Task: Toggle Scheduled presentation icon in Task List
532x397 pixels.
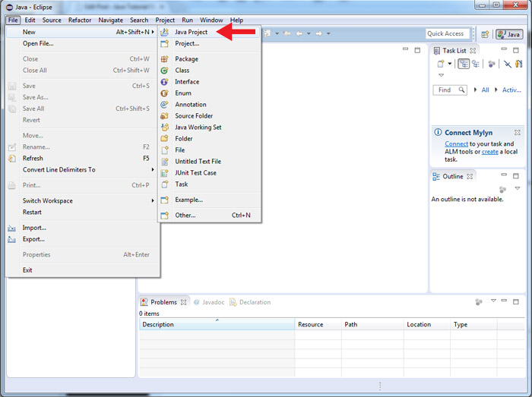Action: [476, 64]
